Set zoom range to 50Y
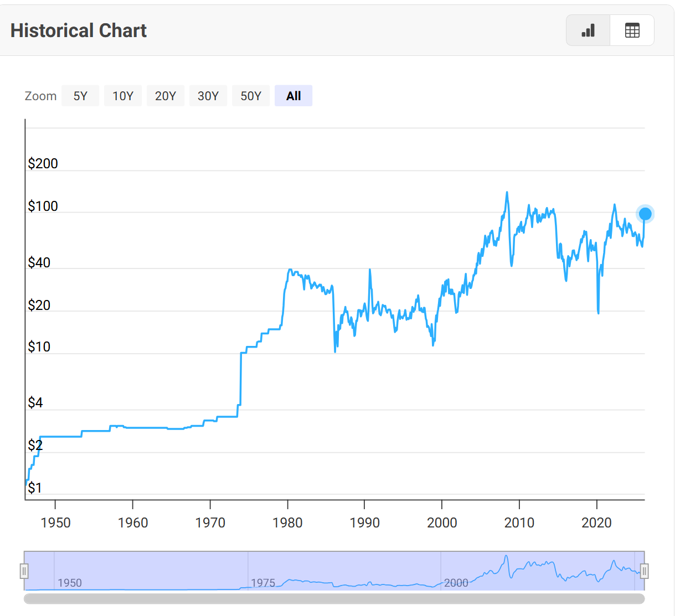Image resolution: width=680 pixels, height=616 pixels. pyautogui.click(x=251, y=96)
